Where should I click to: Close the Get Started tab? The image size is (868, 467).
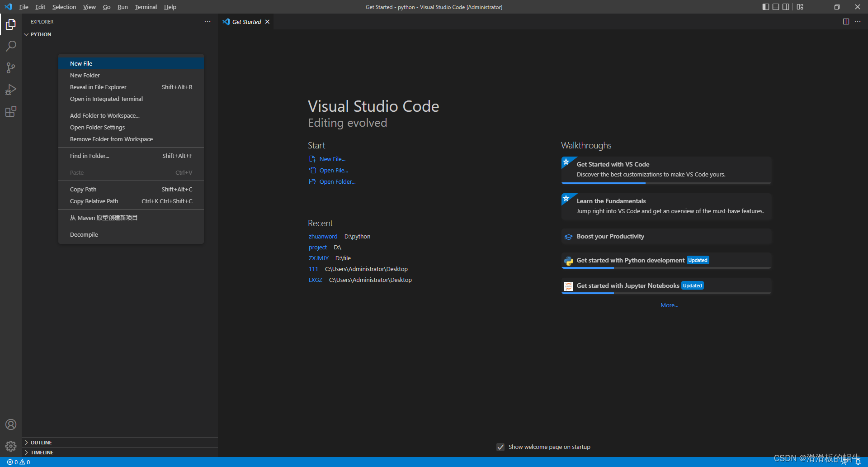[x=268, y=22]
